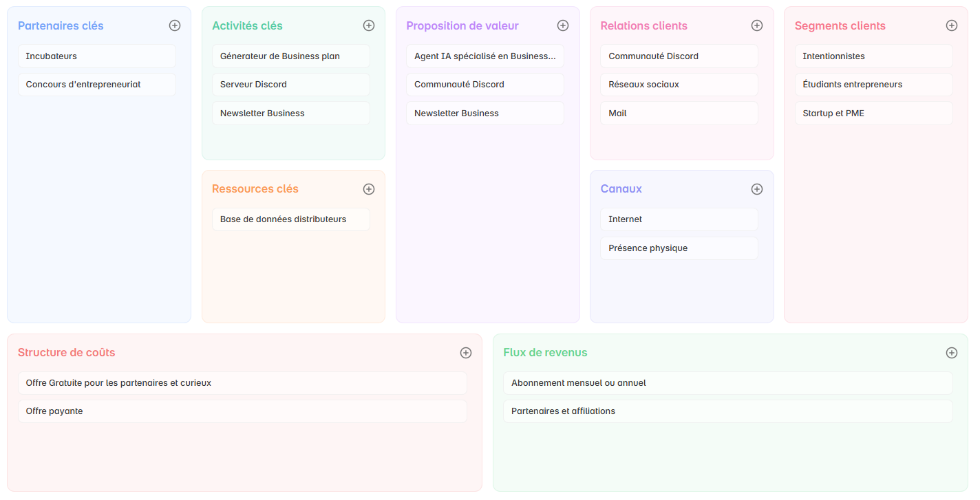The height and width of the screenshot is (500, 980).
Task: Click the Ressources clés heading
Action: click(x=255, y=189)
